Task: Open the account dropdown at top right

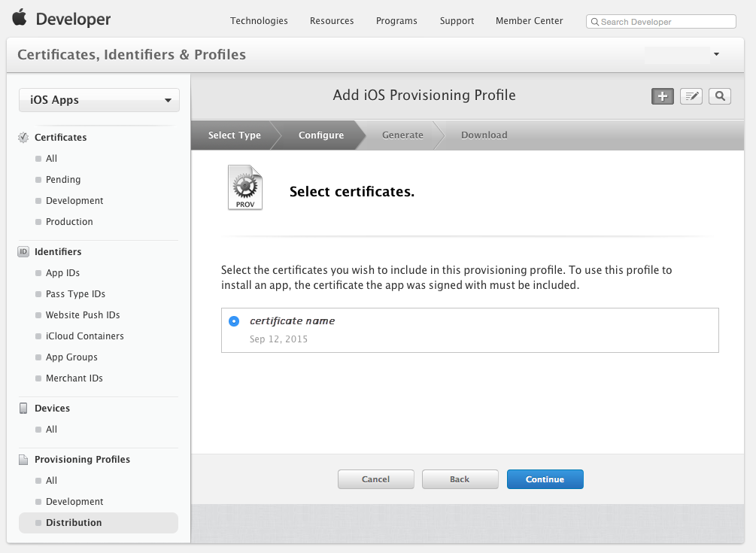Action: (x=715, y=54)
